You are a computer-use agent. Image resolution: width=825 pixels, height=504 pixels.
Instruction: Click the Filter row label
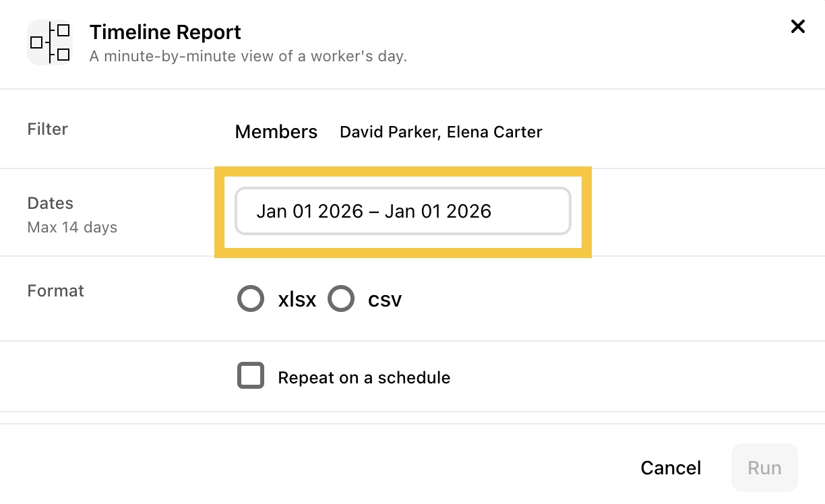[48, 129]
